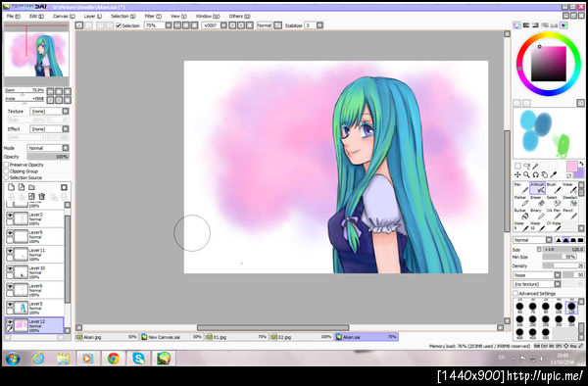The width and height of the screenshot is (588, 386).
Task: Hide Layer9 with its eye icon
Action: click(10, 233)
